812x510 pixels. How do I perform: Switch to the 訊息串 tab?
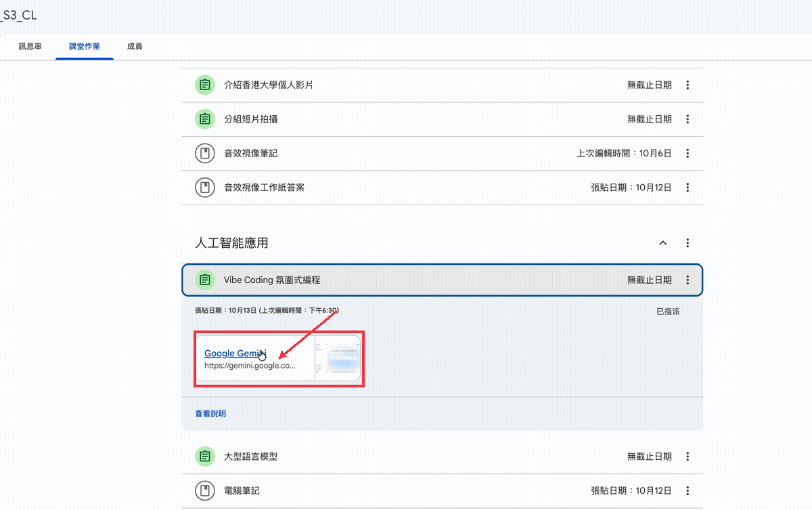click(30, 47)
